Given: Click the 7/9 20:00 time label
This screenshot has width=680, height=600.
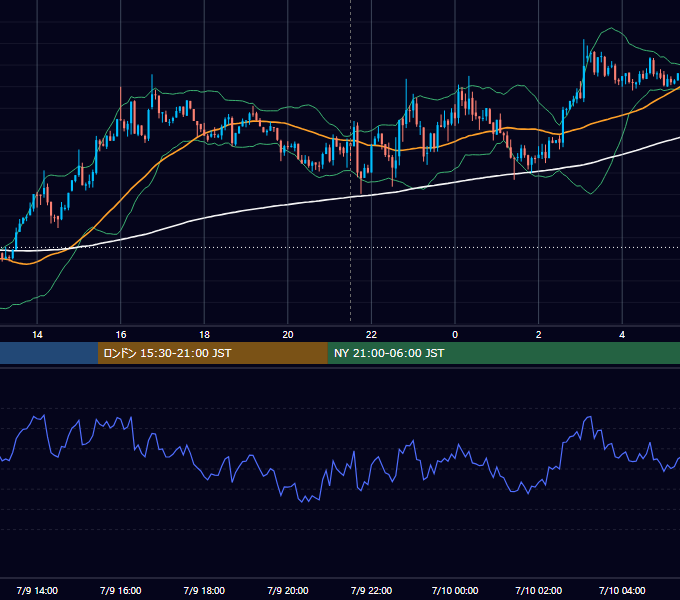Looking at the screenshot, I should click(288, 590).
